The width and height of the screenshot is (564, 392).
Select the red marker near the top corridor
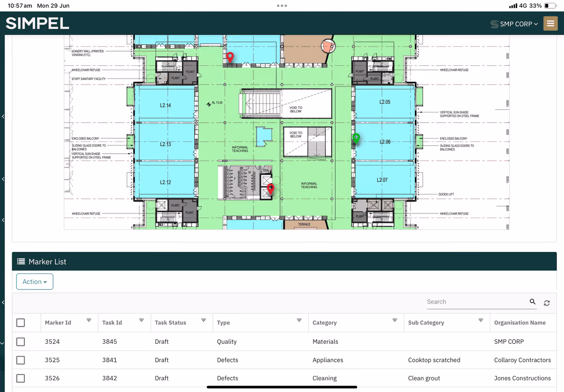(x=230, y=57)
